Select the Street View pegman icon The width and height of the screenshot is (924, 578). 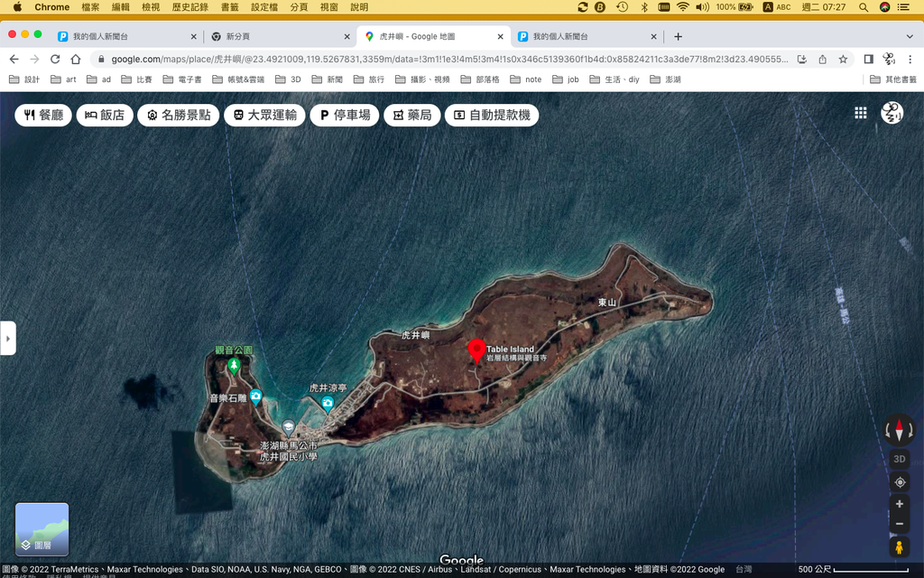pyautogui.click(x=899, y=547)
